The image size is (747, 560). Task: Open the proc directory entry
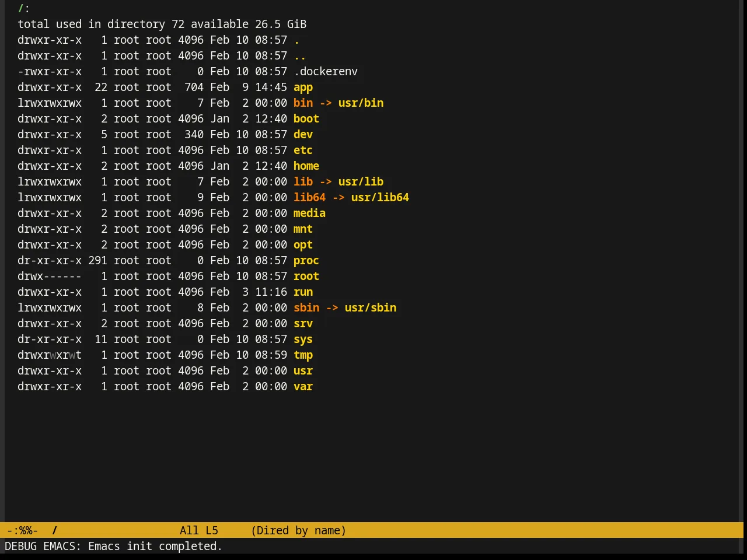point(306,261)
